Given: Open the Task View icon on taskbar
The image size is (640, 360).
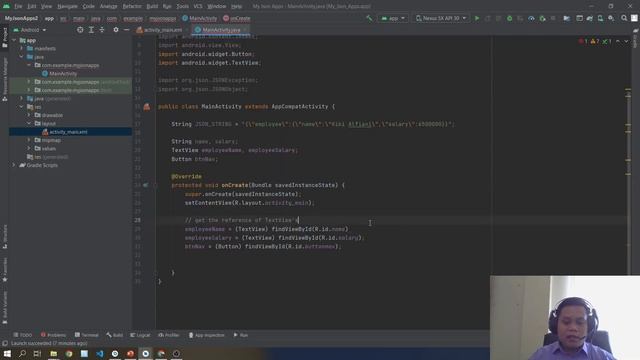Looking at the screenshot, I should 38,353.
